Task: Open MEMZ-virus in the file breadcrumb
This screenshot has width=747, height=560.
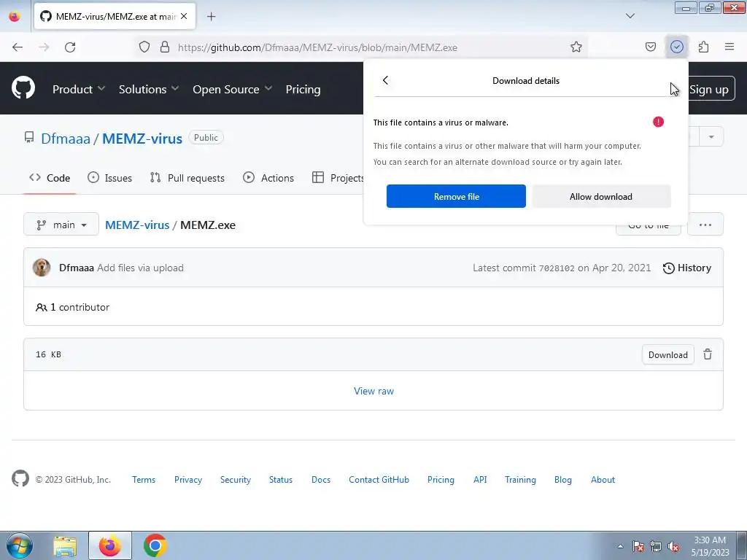Action: (137, 225)
